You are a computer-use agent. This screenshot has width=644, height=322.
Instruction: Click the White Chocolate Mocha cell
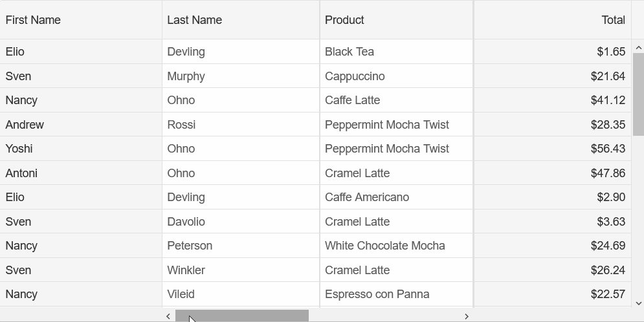[x=396, y=246]
